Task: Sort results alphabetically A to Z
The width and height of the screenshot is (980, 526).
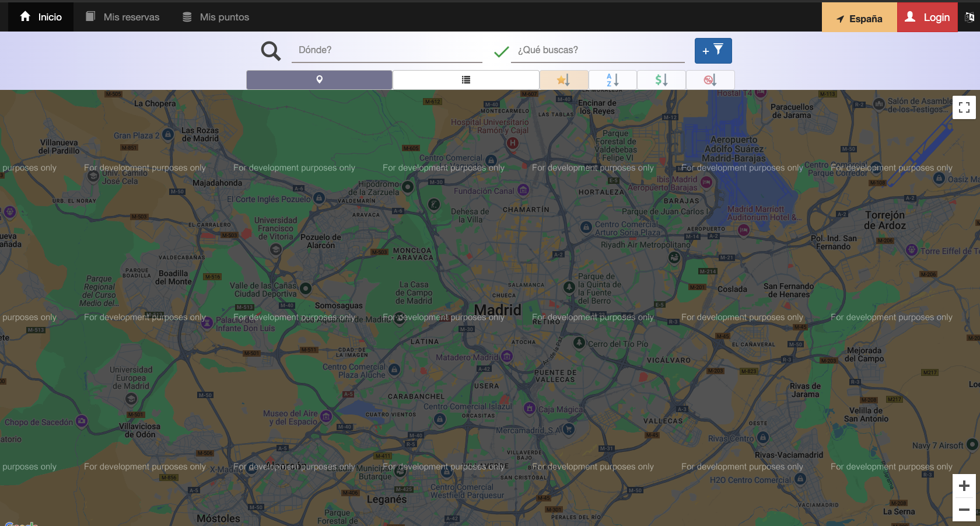Action: 612,80
